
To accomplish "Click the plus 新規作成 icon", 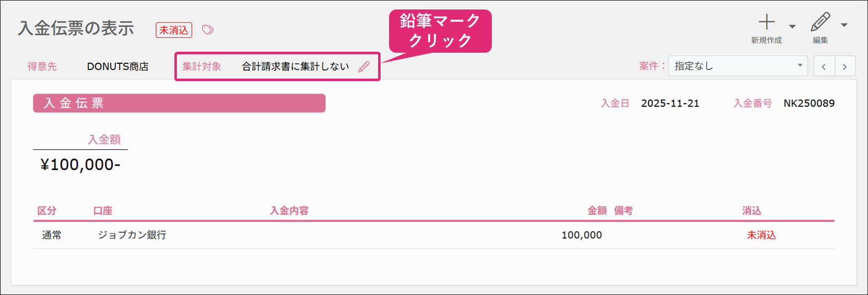I will (766, 22).
